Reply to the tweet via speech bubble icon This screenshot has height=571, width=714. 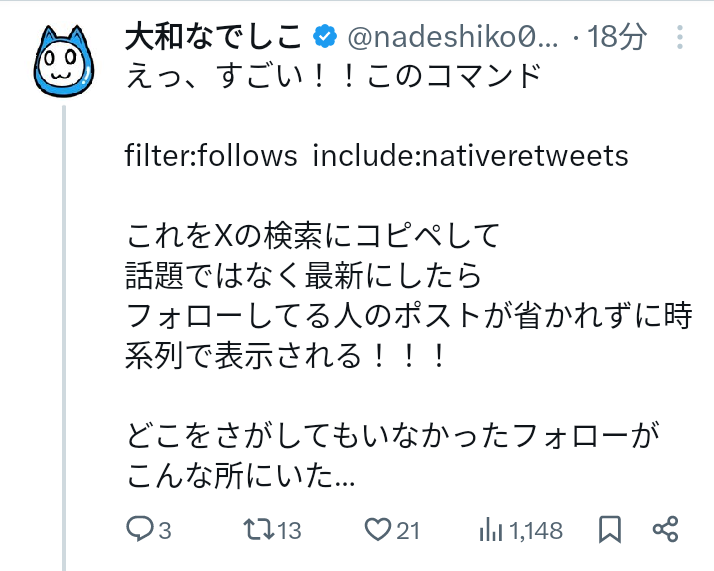click(141, 529)
